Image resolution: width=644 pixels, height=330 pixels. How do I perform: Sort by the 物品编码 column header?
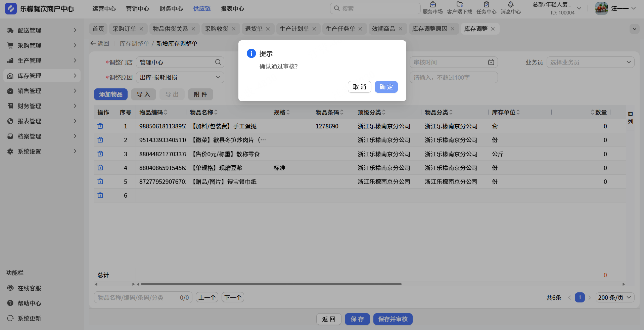click(x=153, y=112)
